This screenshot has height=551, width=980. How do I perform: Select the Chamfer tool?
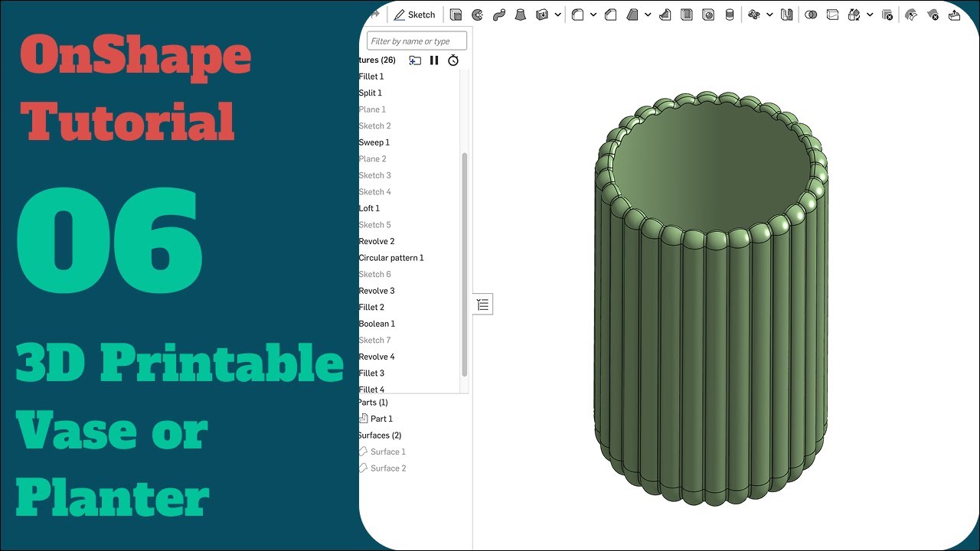click(610, 15)
